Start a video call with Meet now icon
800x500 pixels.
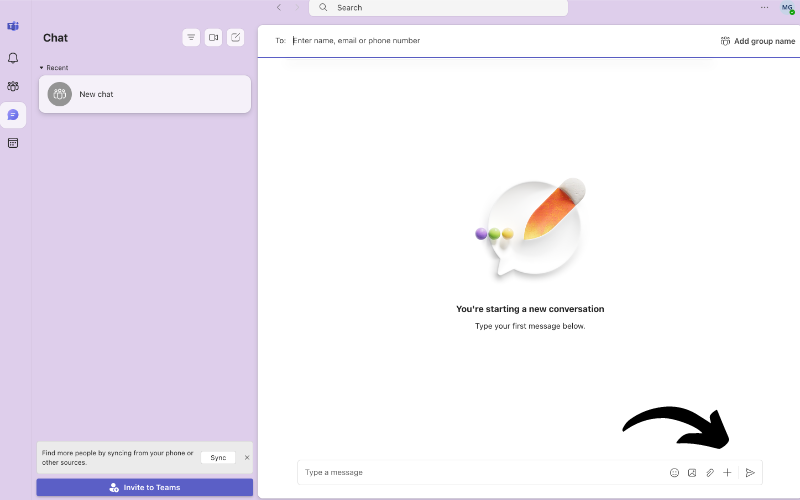213,37
